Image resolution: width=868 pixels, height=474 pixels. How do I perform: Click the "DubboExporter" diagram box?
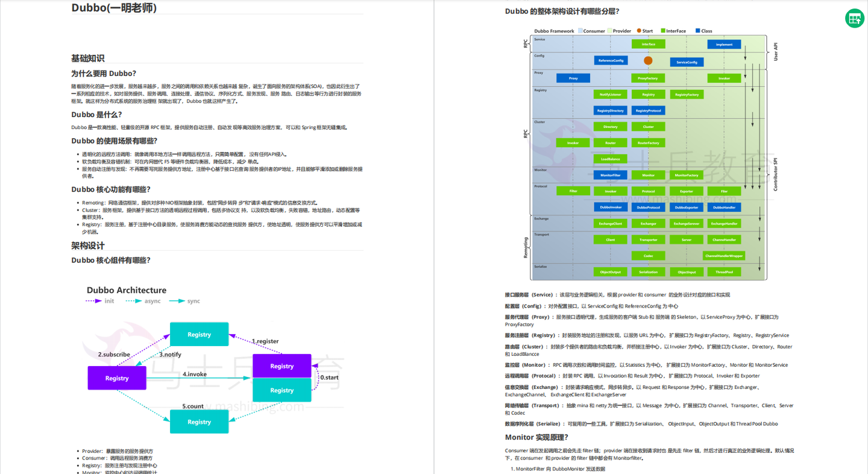click(x=687, y=207)
